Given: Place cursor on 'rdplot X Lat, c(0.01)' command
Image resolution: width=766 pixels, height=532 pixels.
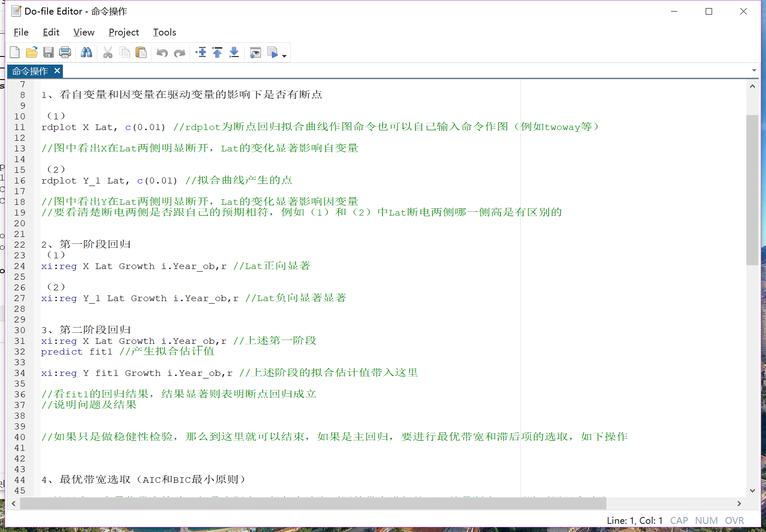Looking at the screenshot, I should (x=103, y=127).
